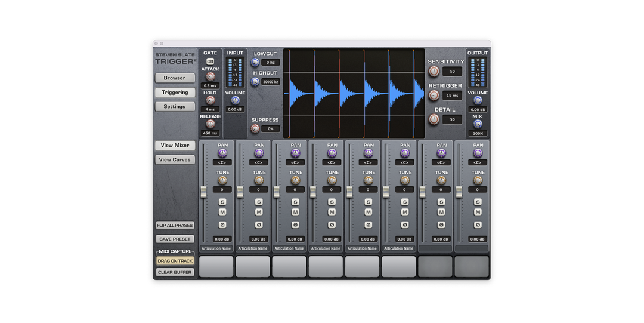Image resolution: width=644 pixels, height=323 pixels.
Task: Click the second channel's Tune knob
Action: [x=259, y=180]
